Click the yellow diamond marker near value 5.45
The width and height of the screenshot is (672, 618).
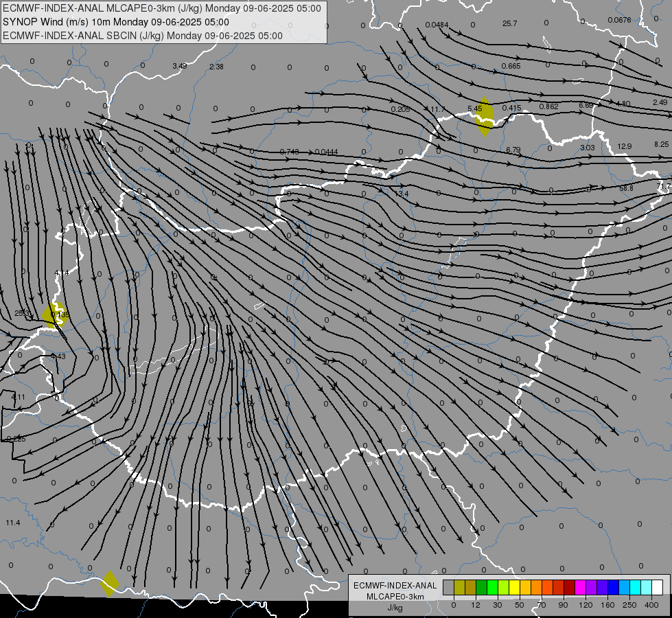point(485,117)
